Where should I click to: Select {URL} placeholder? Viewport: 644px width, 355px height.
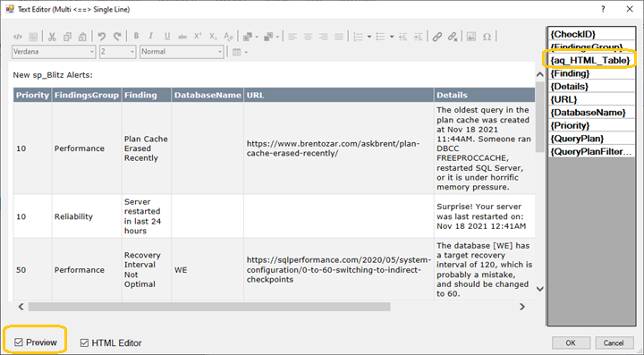click(x=591, y=99)
